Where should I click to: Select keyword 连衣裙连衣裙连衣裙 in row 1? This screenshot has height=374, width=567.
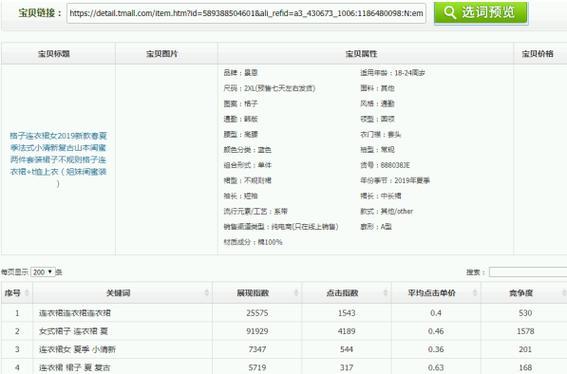coord(75,313)
